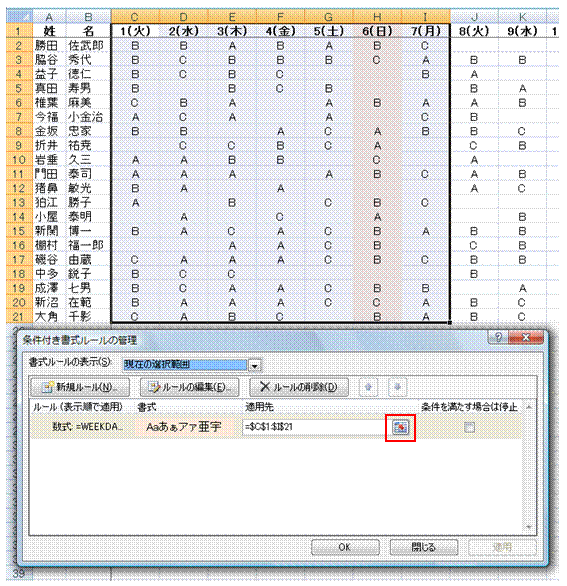Image resolution: width=567 pixels, height=586 pixels.
Task: Click the ルールの削除(D) button
Action: point(299,387)
